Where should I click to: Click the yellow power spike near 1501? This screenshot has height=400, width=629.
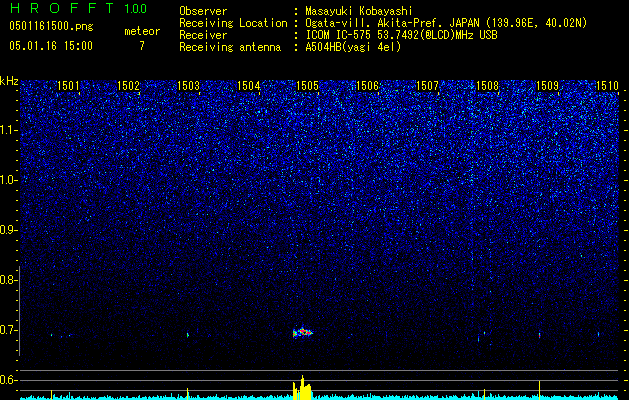tap(52, 394)
